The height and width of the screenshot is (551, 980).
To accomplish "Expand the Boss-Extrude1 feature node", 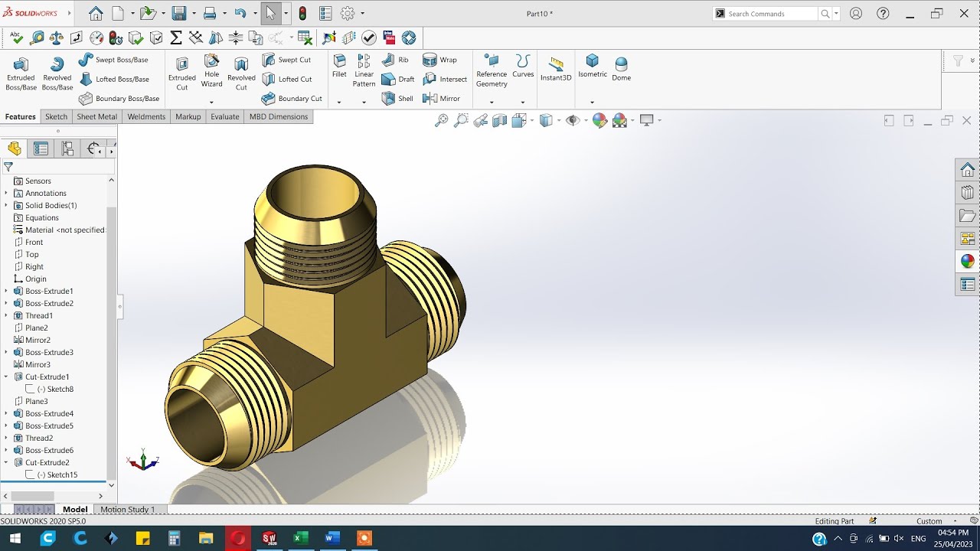I will 6,291.
